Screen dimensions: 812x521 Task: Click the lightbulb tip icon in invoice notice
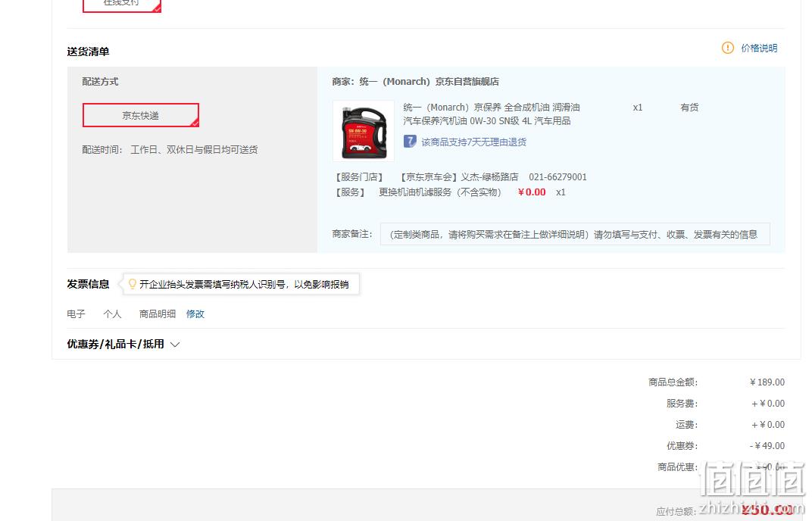pos(132,284)
